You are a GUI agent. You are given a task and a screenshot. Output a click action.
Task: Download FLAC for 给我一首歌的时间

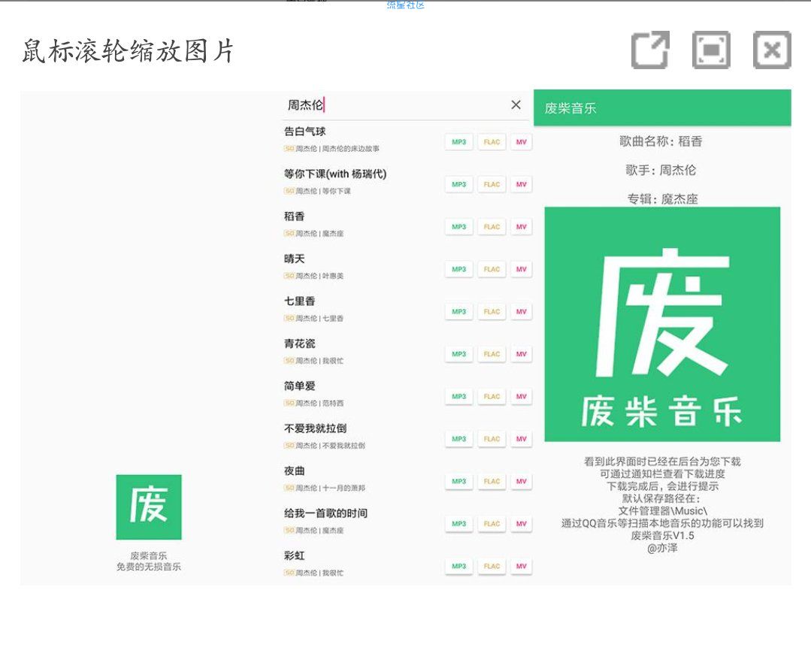click(x=492, y=523)
